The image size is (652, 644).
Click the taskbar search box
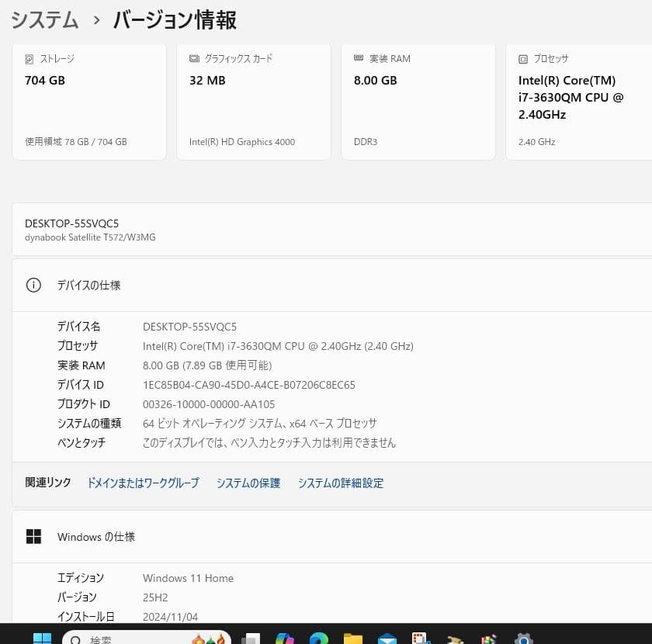pyautogui.click(x=147, y=638)
